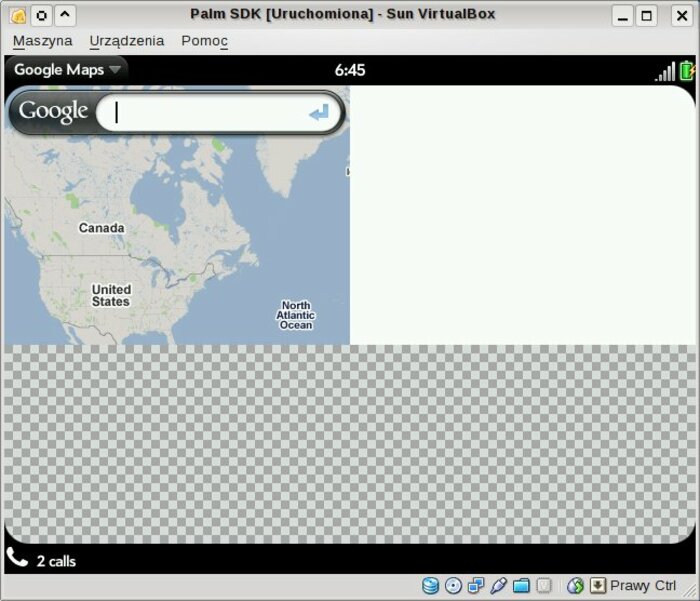Click the green battery charging icon
The image size is (700, 601).
coord(687,71)
